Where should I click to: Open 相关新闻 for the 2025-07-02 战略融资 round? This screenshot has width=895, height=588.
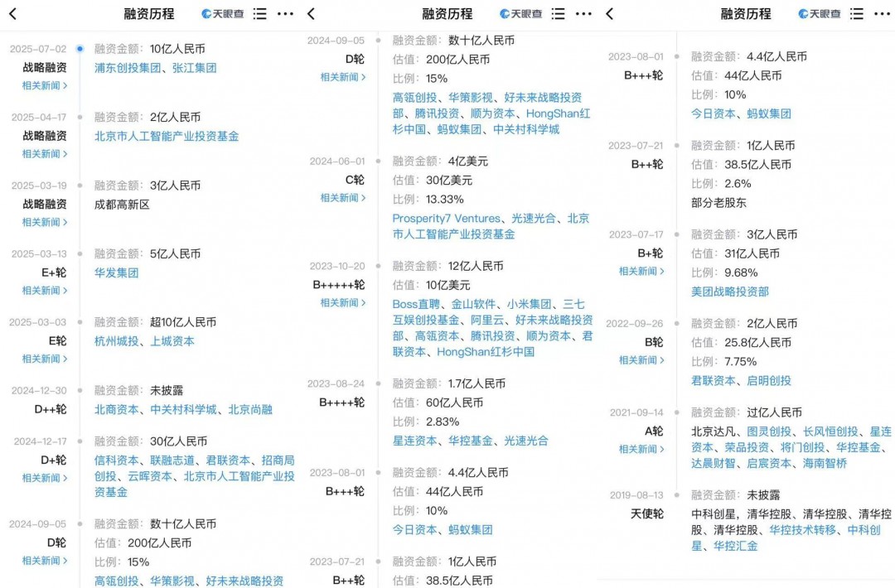click(45, 85)
